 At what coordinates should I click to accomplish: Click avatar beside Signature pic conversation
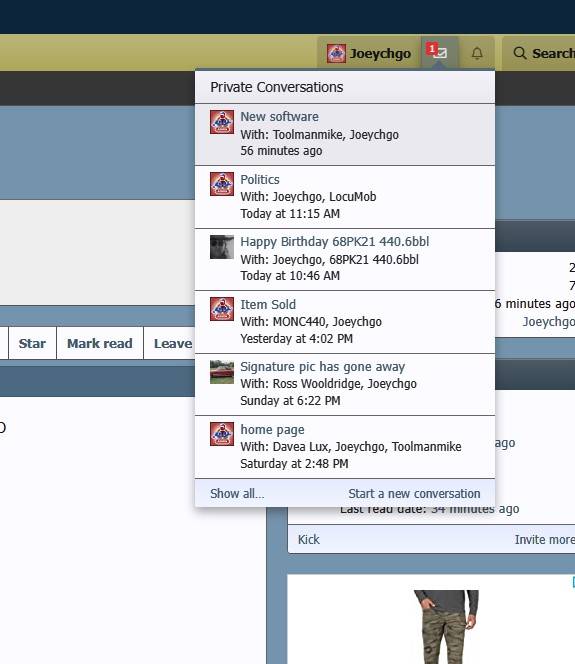click(x=222, y=372)
